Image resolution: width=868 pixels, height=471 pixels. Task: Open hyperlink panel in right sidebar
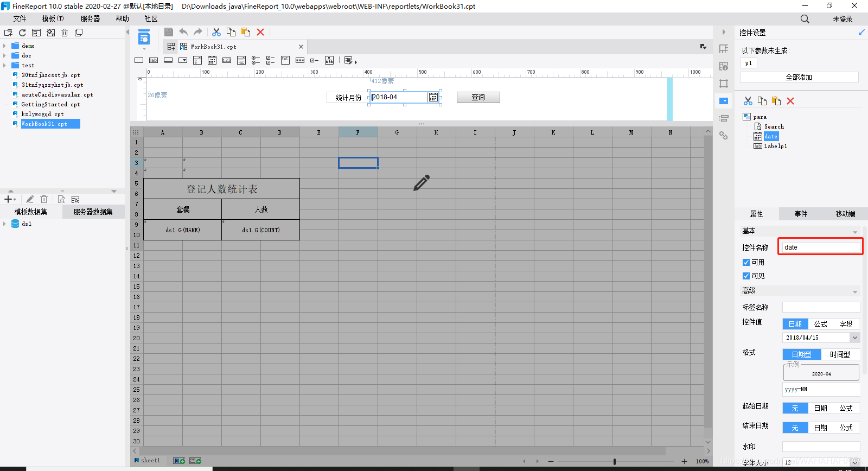coord(724,135)
